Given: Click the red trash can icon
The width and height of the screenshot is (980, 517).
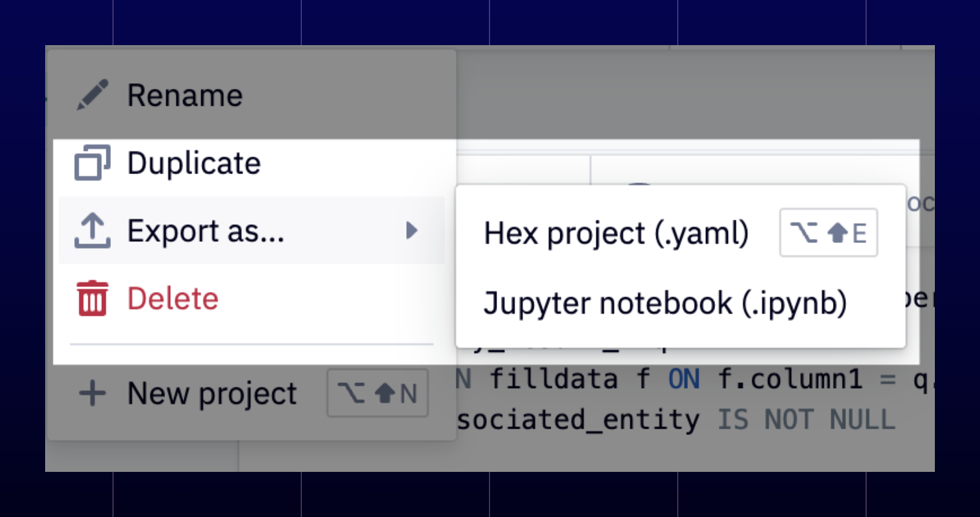Looking at the screenshot, I should tap(93, 298).
